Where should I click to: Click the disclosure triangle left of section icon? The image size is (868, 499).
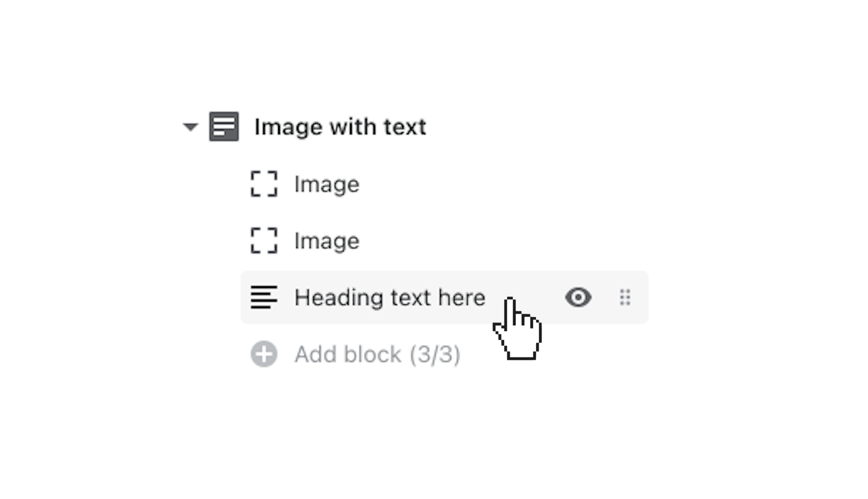[190, 127]
